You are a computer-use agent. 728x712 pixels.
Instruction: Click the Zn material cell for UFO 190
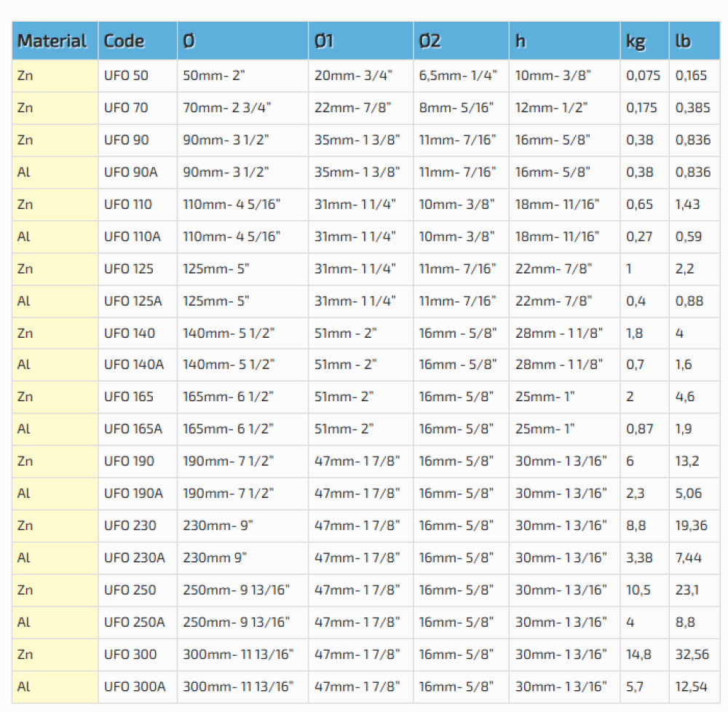click(25, 461)
